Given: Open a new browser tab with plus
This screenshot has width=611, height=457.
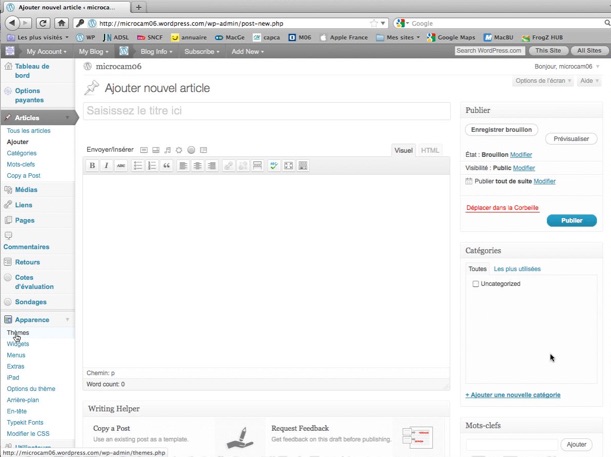Looking at the screenshot, I should tap(139, 7).
